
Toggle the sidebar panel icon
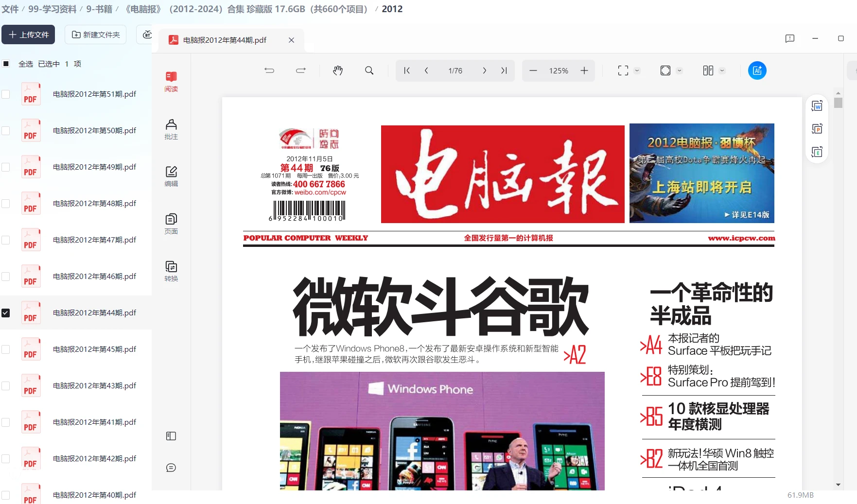tap(171, 436)
